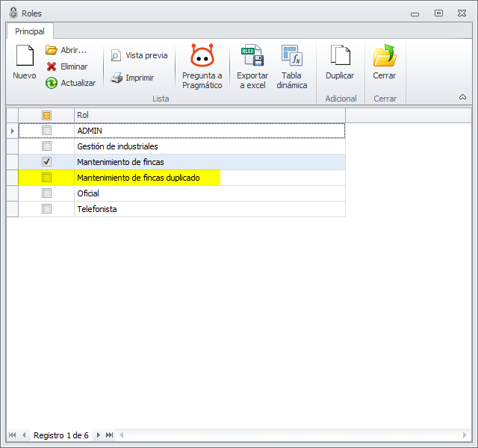Sort by the Rol column header

tap(210, 115)
